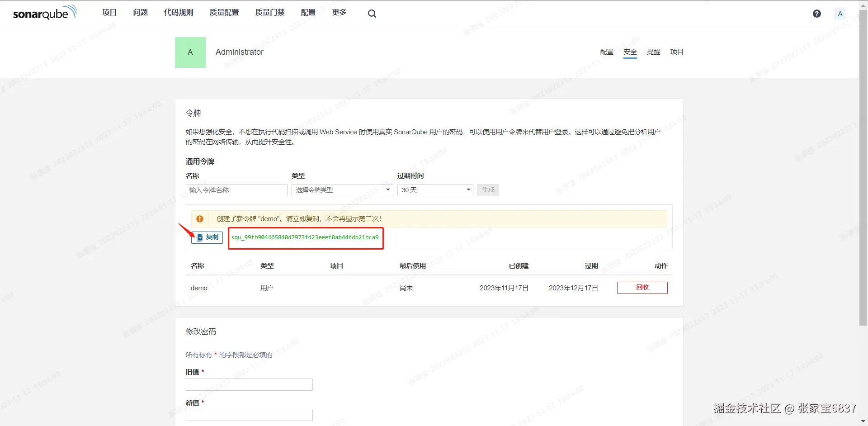The width and height of the screenshot is (868, 426).
Task: Open the 30 天 expiration dropdown
Action: click(435, 190)
